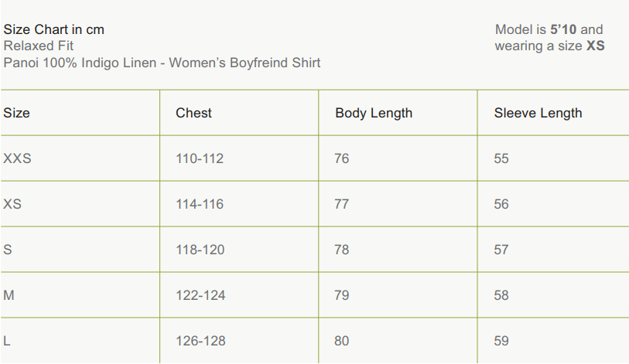629x364 pixels.
Task: Select the XXS size row label
Action: coord(17,158)
